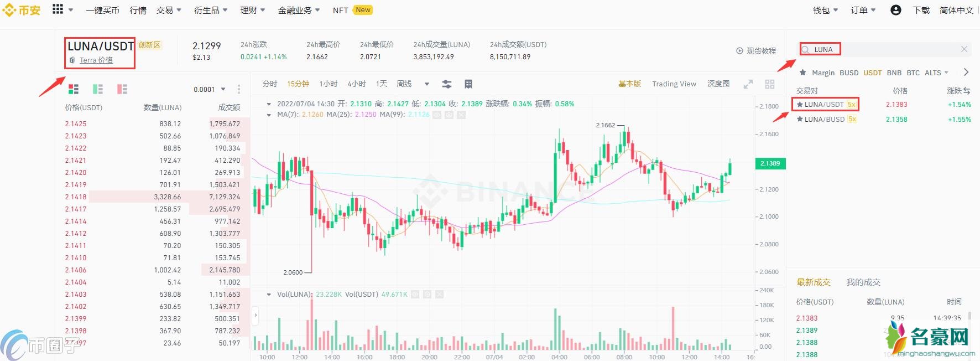Screen dimensions: 980x361
Task: Open more time intervals dropdown arrow
Action: pyautogui.click(x=427, y=84)
